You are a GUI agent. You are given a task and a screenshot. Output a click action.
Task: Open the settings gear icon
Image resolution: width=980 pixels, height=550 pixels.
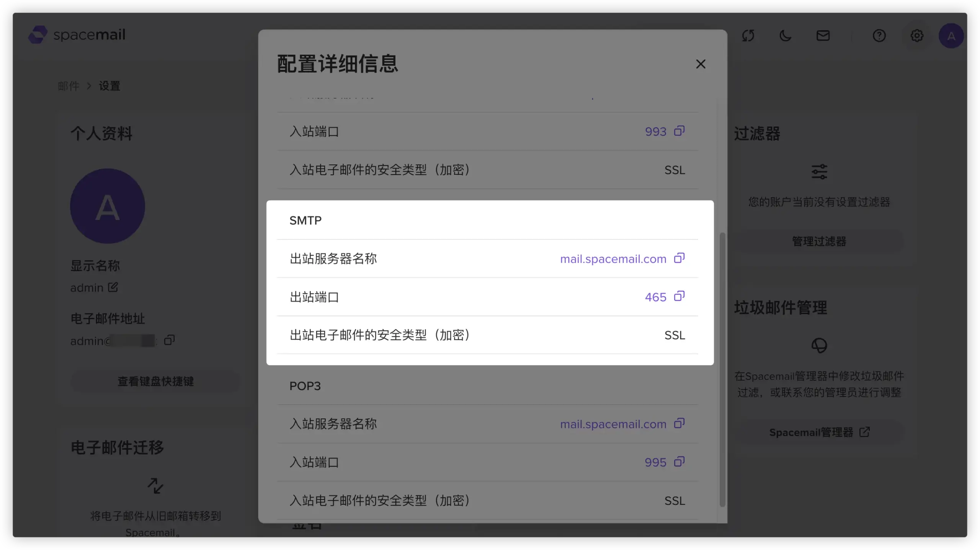[916, 36]
